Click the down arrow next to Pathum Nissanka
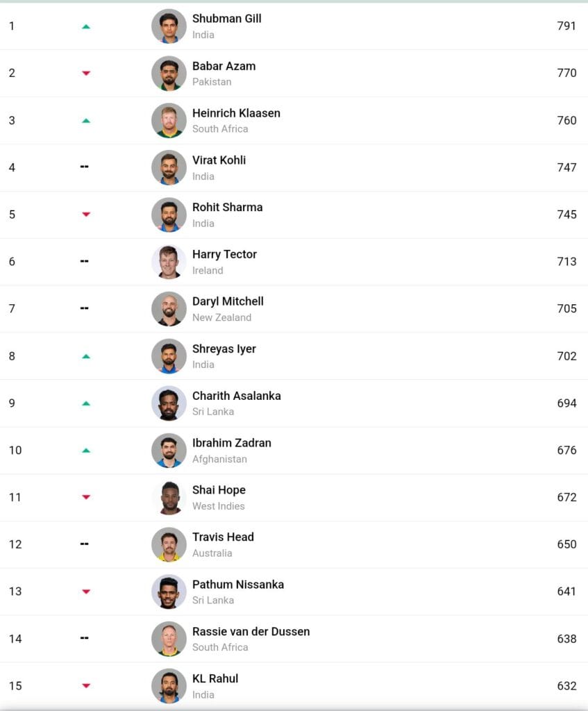Image resolution: width=588 pixels, height=711 pixels. point(85,592)
